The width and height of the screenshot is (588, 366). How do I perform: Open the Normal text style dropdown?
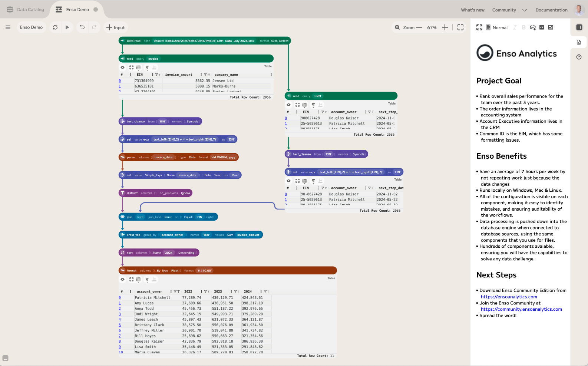[x=497, y=27]
